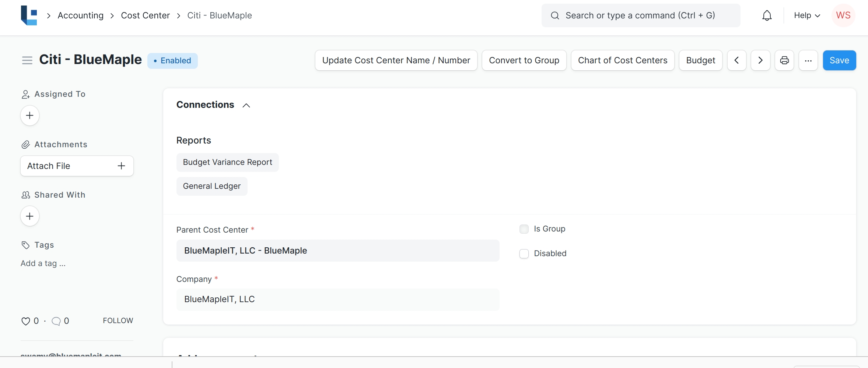Open the WS user avatar menu
This screenshot has height=368, width=868.
843,15
